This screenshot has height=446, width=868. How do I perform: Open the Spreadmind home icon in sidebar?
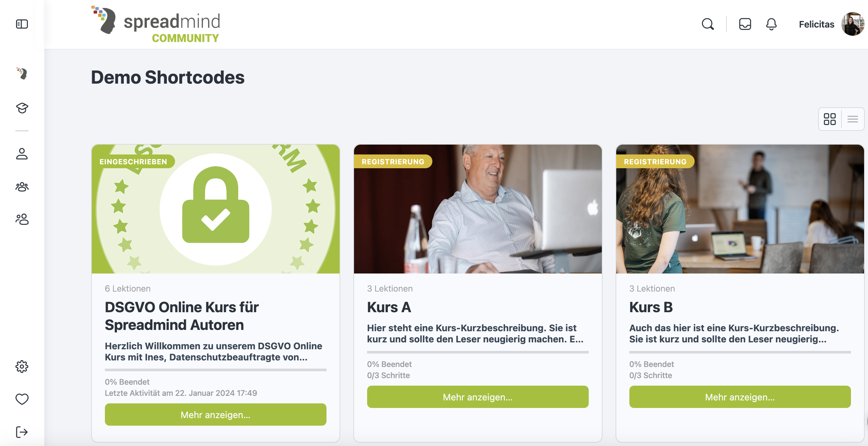(x=22, y=73)
